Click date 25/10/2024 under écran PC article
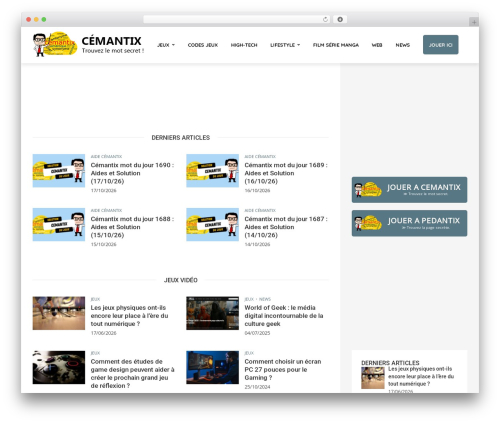This screenshot has height=423, width=500. coord(257,387)
